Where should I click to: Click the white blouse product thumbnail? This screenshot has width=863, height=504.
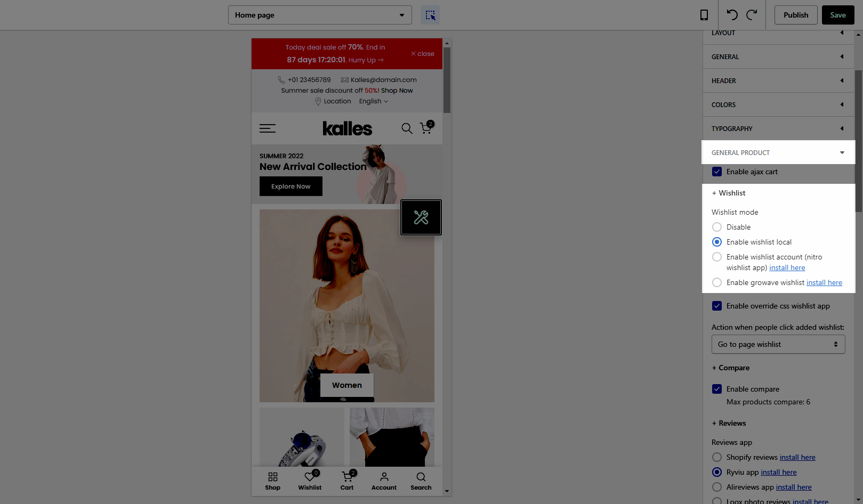(392, 437)
